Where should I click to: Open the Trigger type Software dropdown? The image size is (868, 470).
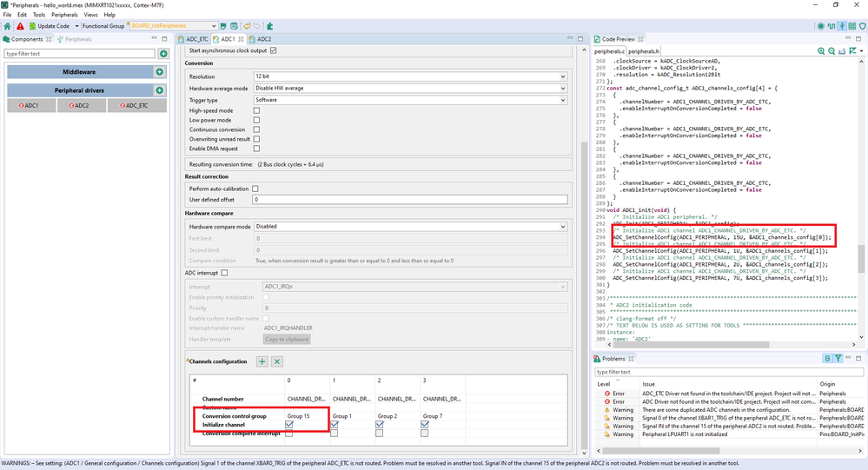point(410,100)
